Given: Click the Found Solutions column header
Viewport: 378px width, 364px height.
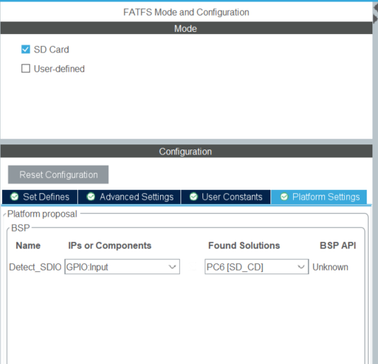Looking at the screenshot, I should click(244, 246).
